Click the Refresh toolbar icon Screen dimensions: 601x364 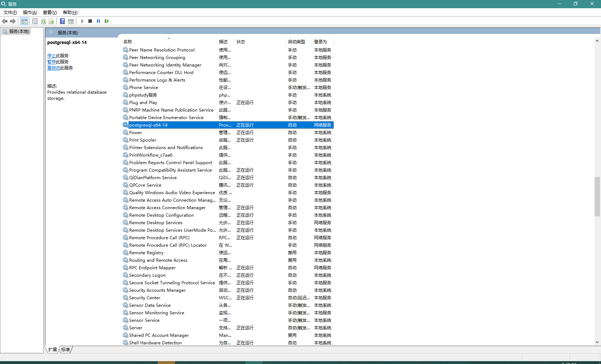pos(43,21)
